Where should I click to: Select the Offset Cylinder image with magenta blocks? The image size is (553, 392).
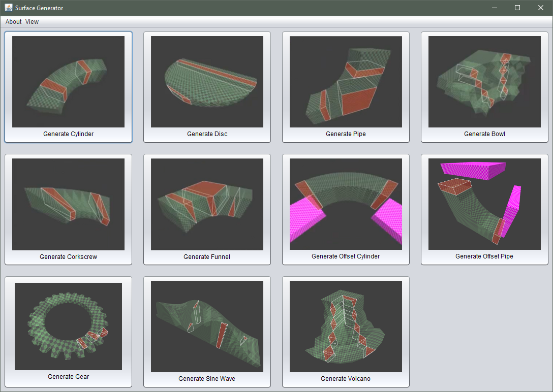click(346, 204)
